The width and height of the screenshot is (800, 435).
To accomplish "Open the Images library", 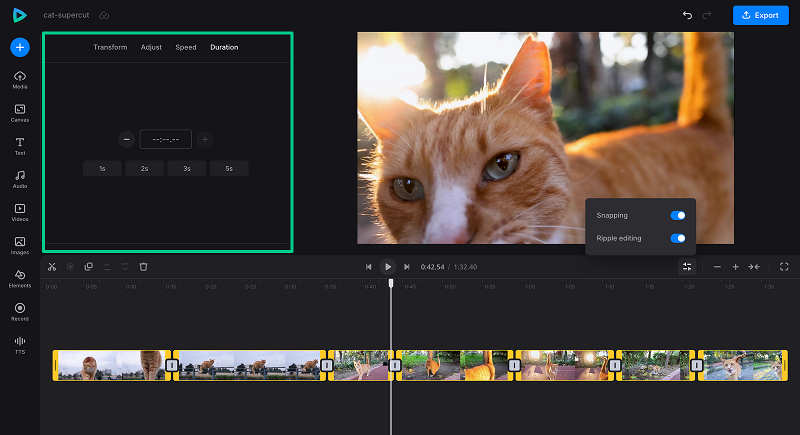I will point(20,245).
